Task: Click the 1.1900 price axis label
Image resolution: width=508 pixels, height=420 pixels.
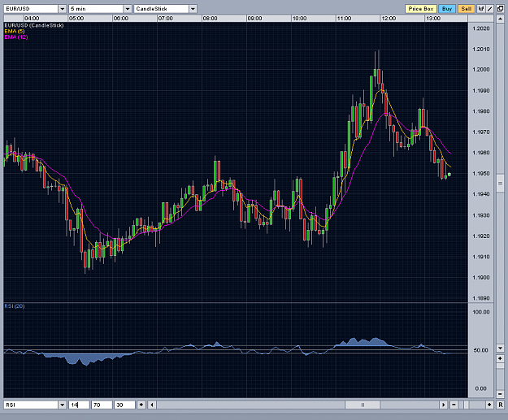Action: [x=481, y=278]
